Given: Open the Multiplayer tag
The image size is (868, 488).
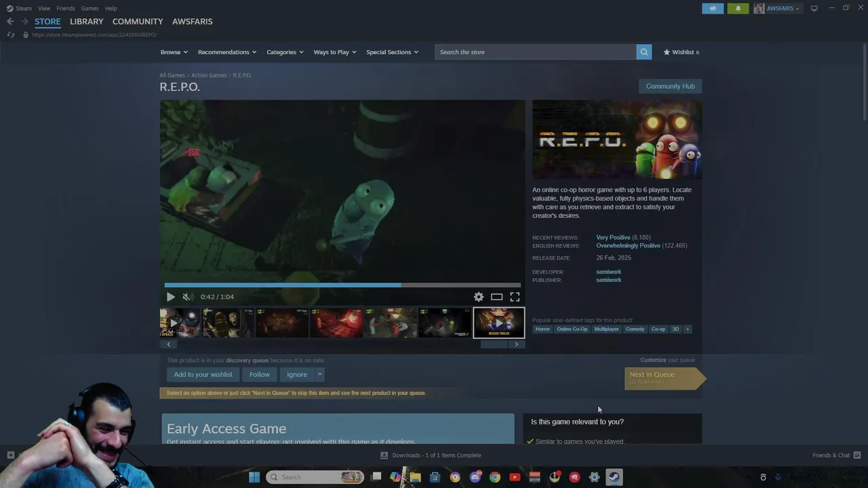Looking at the screenshot, I should [606, 329].
